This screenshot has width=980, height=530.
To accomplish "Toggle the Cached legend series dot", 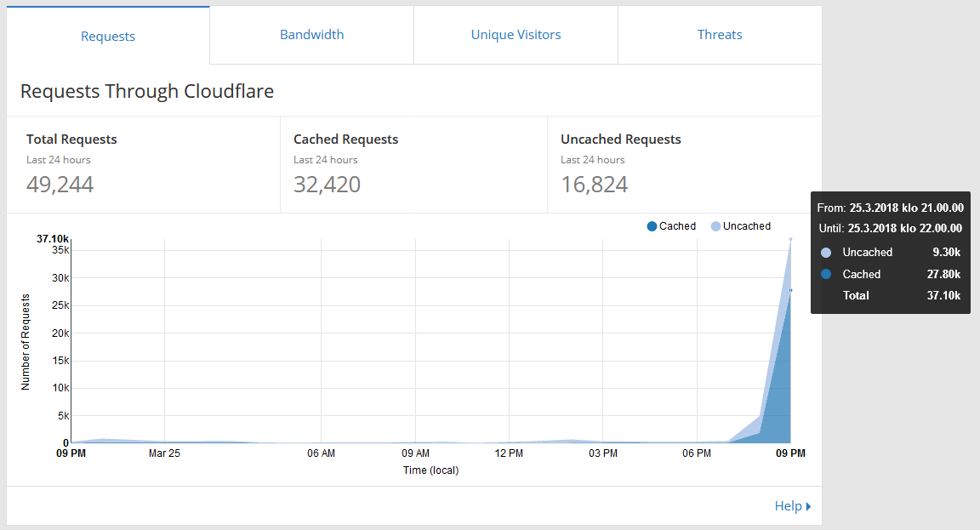I will pos(652,226).
